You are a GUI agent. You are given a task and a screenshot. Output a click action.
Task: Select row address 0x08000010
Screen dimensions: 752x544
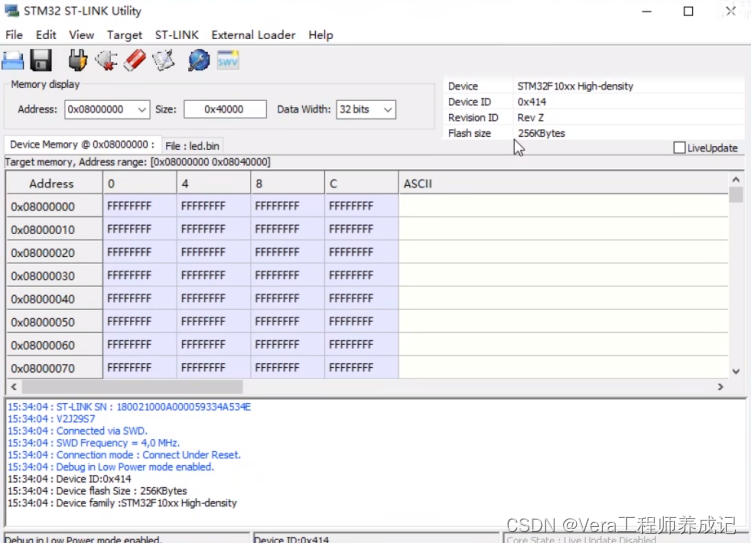coord(54,229)
